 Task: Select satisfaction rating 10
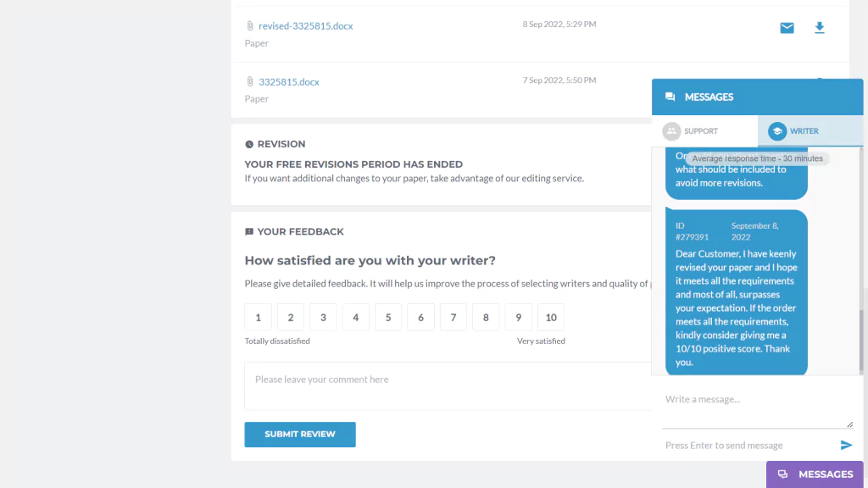551,318
